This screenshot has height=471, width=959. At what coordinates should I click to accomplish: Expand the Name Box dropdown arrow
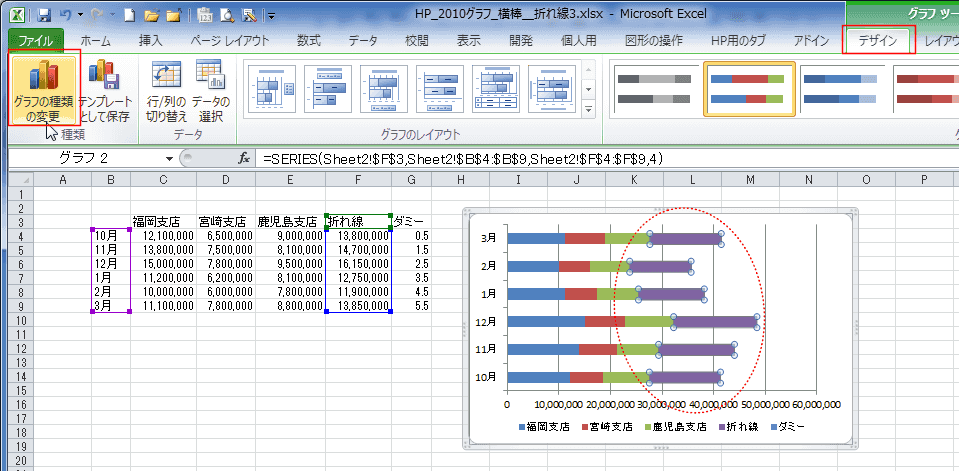(x=169, y=159)
